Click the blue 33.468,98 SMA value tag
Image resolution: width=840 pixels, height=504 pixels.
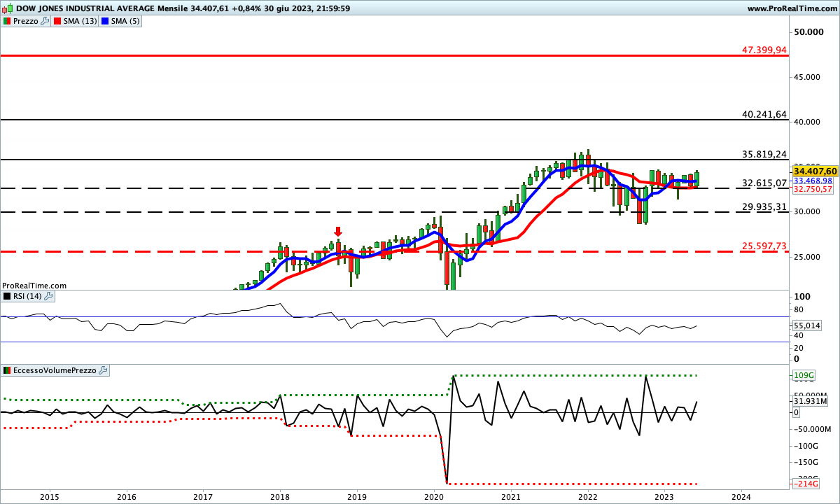coord(813,181)
